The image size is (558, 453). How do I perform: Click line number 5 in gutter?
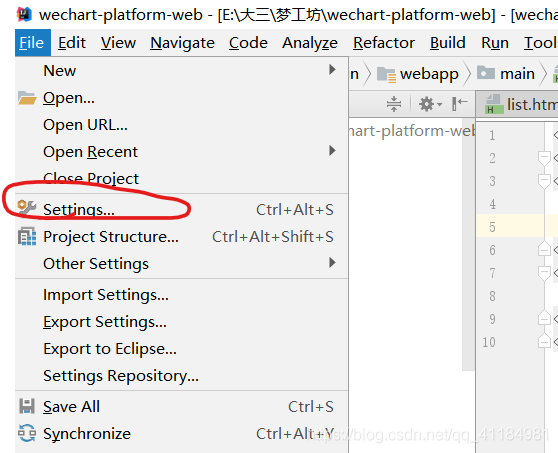pyautogui.click(x=492, y=227)
